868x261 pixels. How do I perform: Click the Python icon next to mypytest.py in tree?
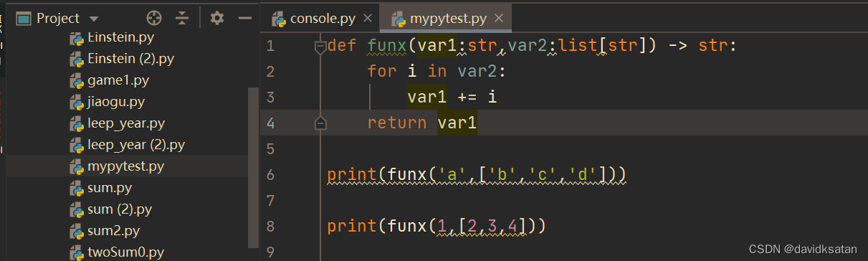pos(77,166)
